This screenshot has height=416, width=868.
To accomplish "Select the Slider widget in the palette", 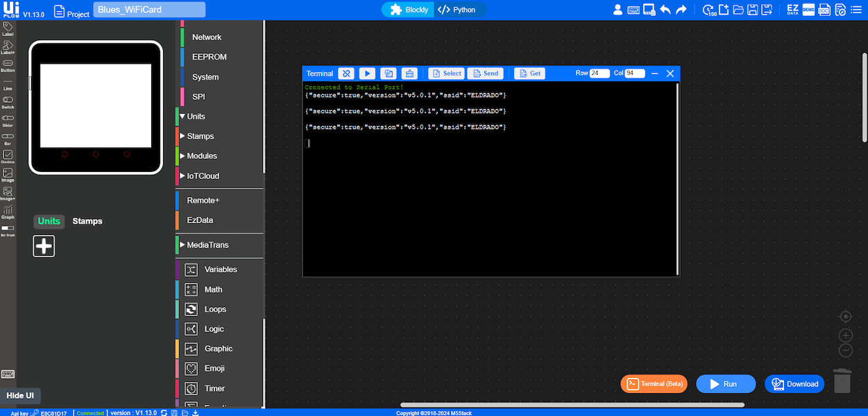I will pos(8,121).
